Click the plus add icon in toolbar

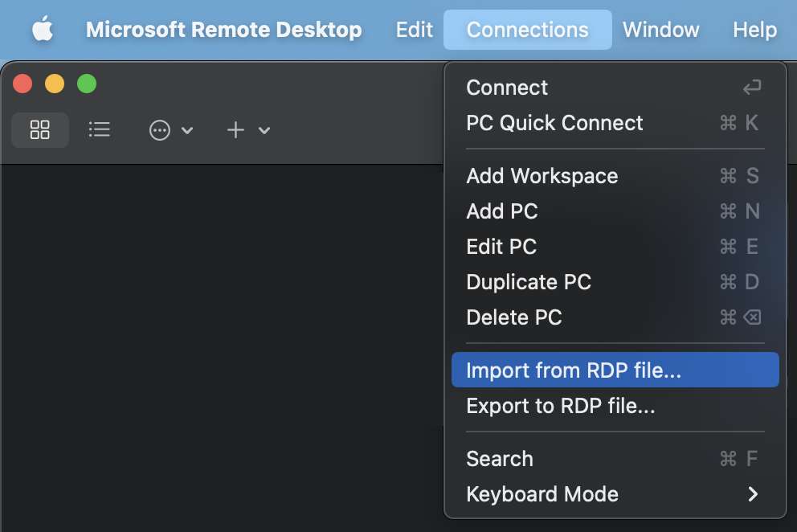coord(235,130)
